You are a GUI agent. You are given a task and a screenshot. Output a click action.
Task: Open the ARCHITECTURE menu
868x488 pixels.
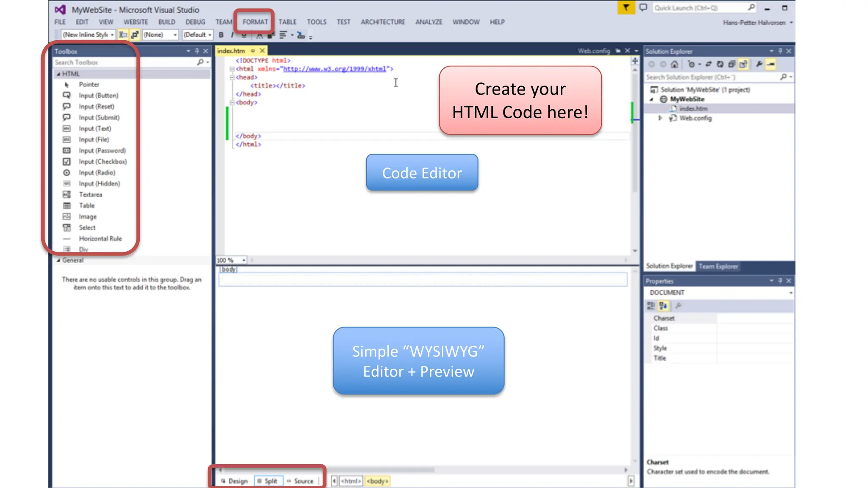pos(383,22)
